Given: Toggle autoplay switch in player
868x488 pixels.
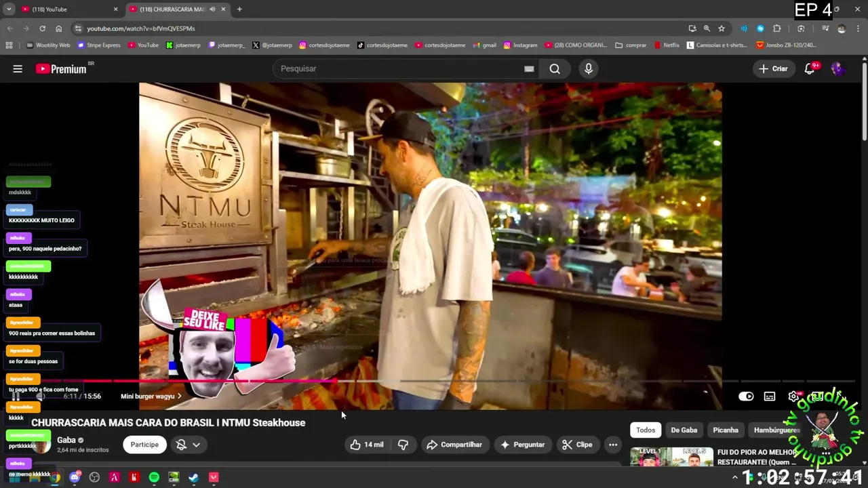Looking at the screenshot, I should click(746, 396).
